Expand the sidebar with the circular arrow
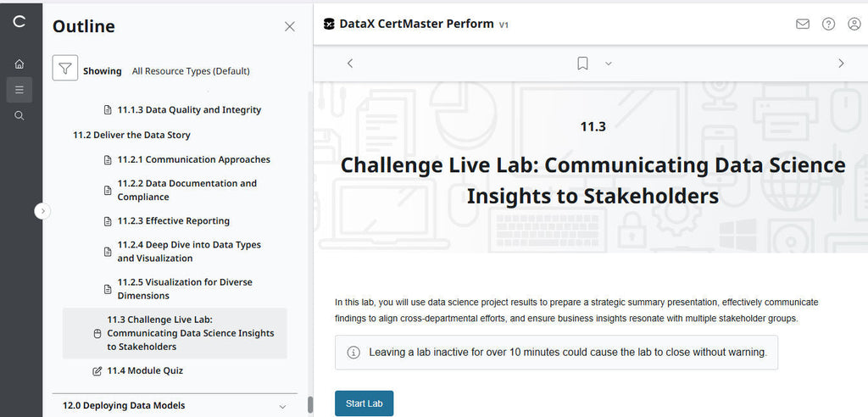The height and width of the screenshot is (417, 868). pos(43,211)
